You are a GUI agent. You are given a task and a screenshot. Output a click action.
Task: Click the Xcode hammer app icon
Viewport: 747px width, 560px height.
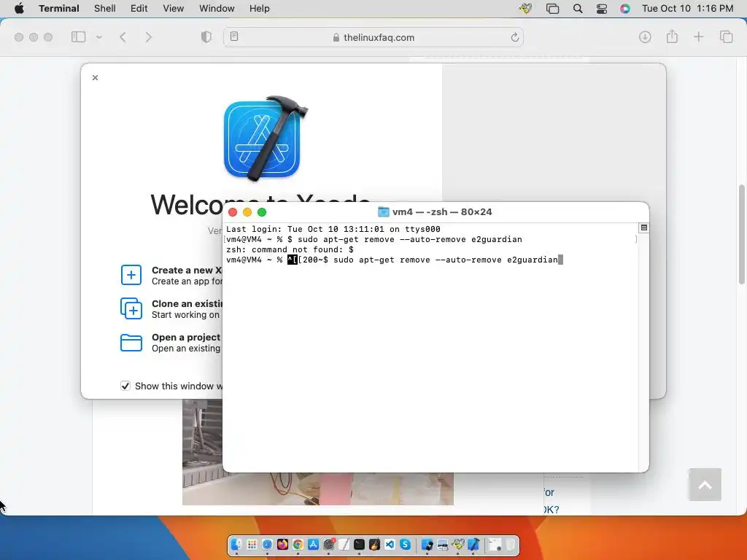pyautogui.click(x=265, y=138)
